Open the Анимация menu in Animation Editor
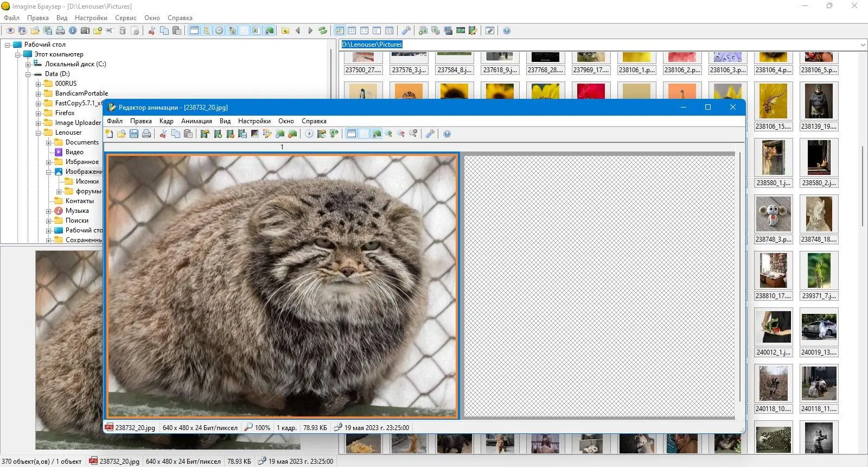868x467 pixels. click(x=196, y=121)
